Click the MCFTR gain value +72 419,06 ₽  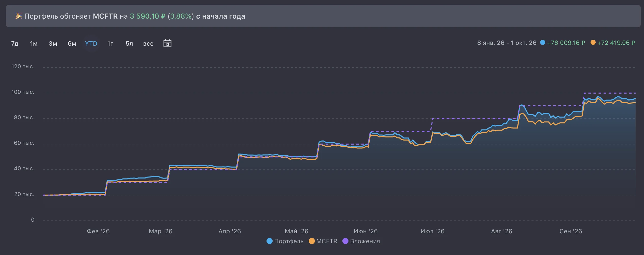click(616, 43)
